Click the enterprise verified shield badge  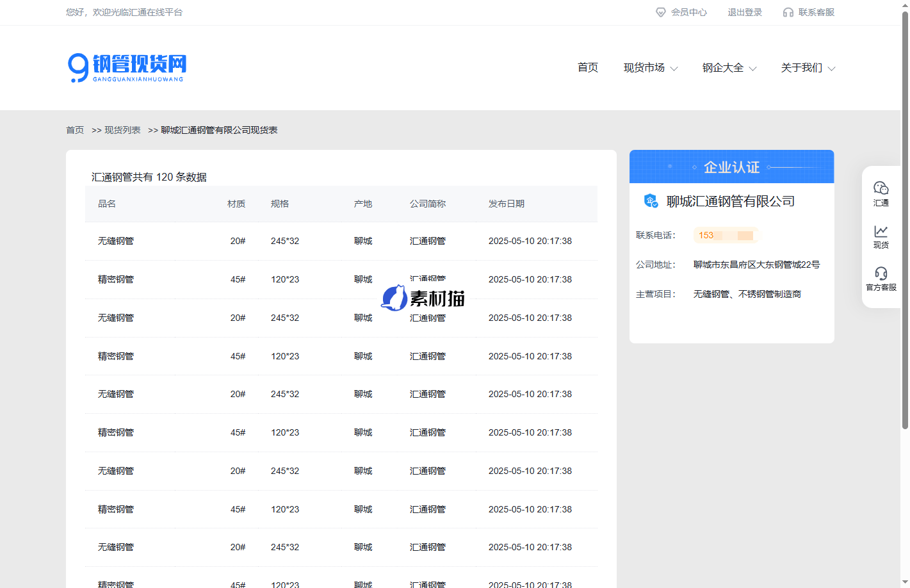click(651, 201)
